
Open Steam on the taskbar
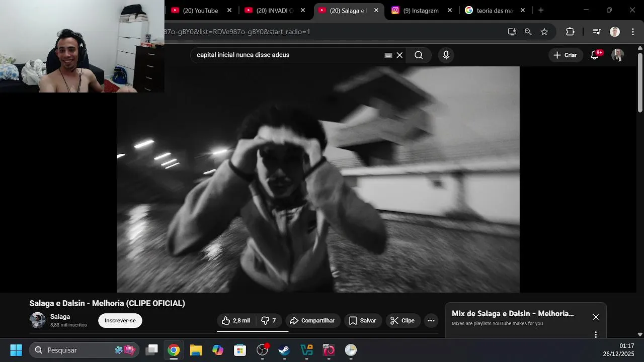(284, 350)
